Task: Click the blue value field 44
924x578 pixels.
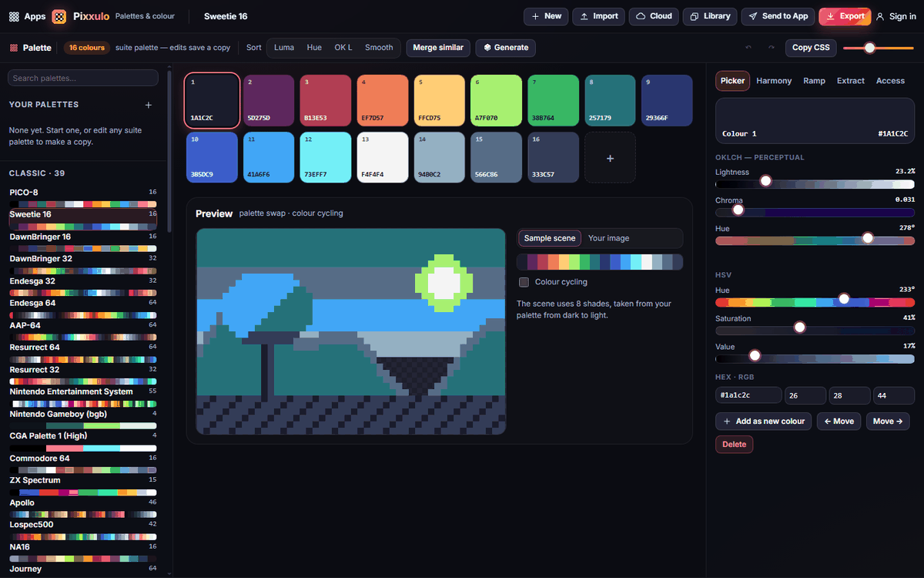Action: pos(895,395)
